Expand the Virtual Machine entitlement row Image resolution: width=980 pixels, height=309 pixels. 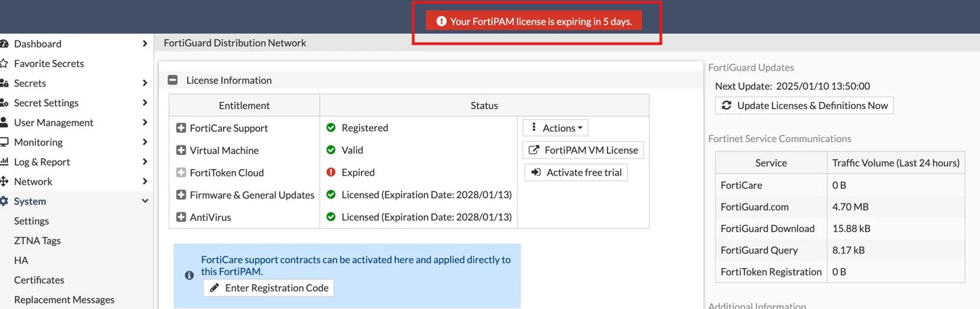(181, 151)
